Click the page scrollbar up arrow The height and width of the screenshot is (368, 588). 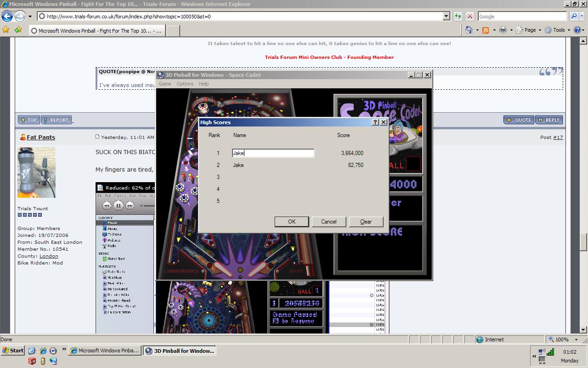[583, 41]
